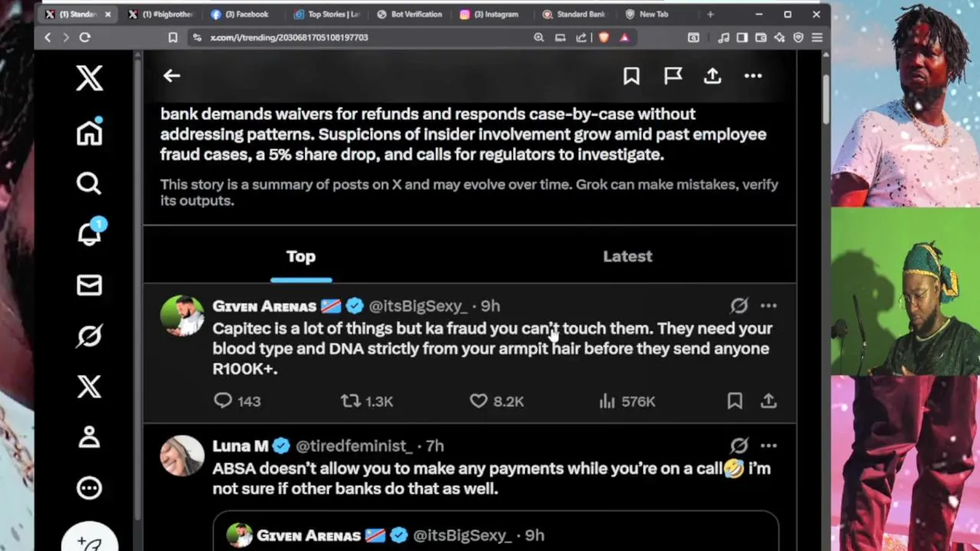Open the More circle menu in sidebar
The width and height of the screenshot is (980, 551).
click(89, 488)
